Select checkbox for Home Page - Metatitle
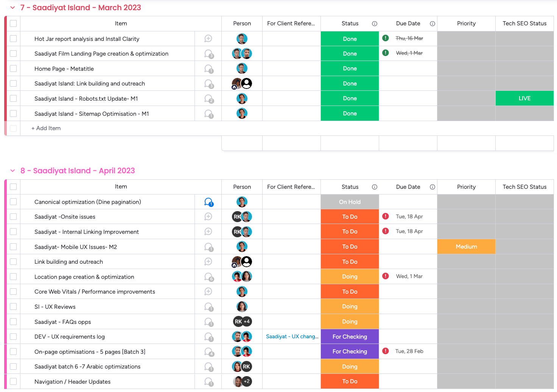 click(13, 68)
